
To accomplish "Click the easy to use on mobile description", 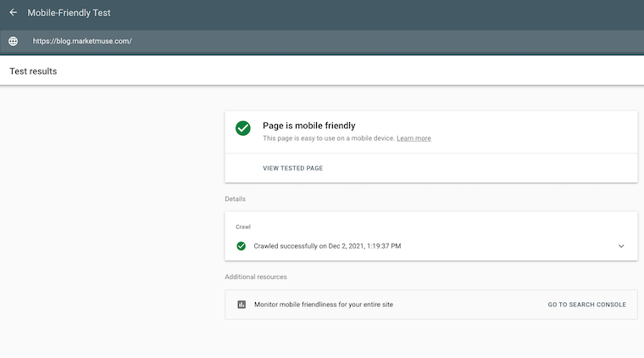I will (329, 138).
